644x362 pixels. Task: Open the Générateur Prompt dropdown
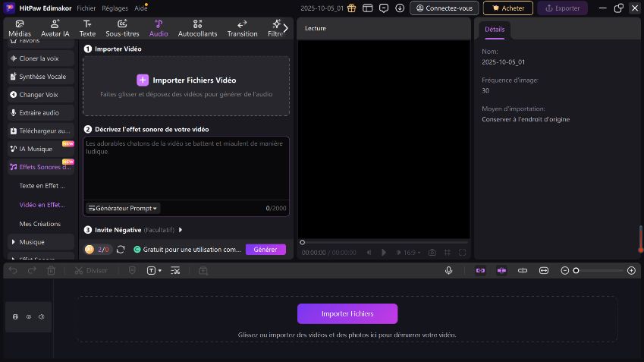[122, 208]
